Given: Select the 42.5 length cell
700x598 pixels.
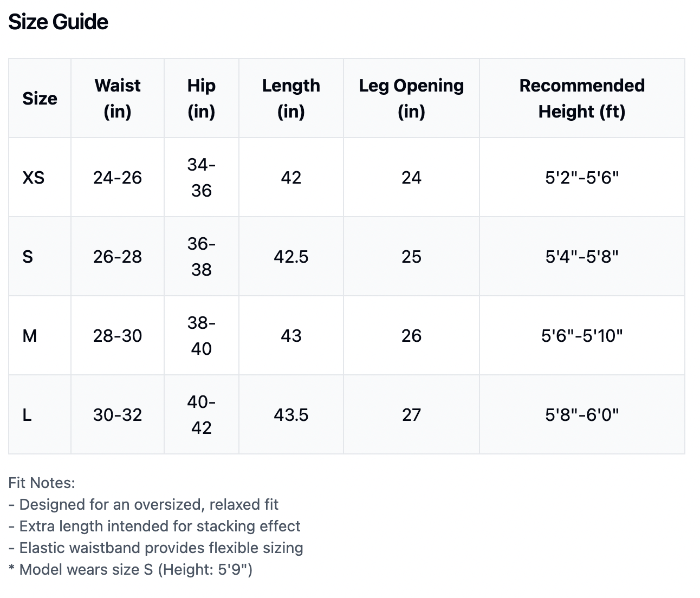Looking at the screenshot, I should click(291, 257).
